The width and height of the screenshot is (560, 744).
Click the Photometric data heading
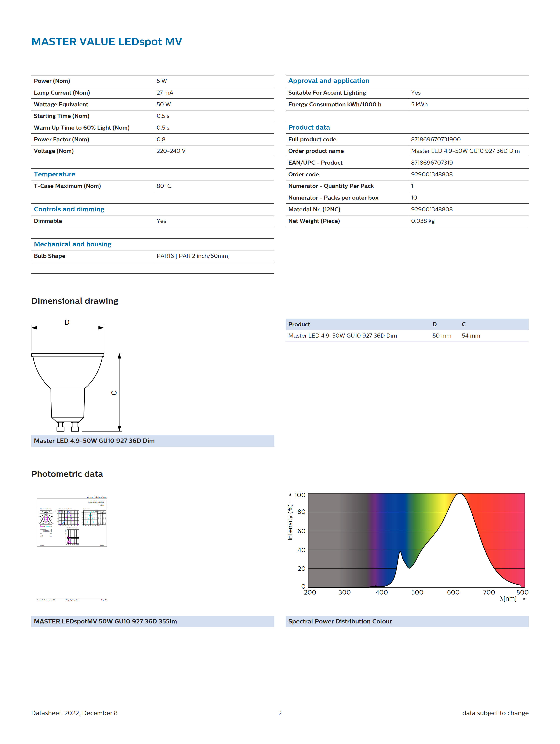pos(67,474)
